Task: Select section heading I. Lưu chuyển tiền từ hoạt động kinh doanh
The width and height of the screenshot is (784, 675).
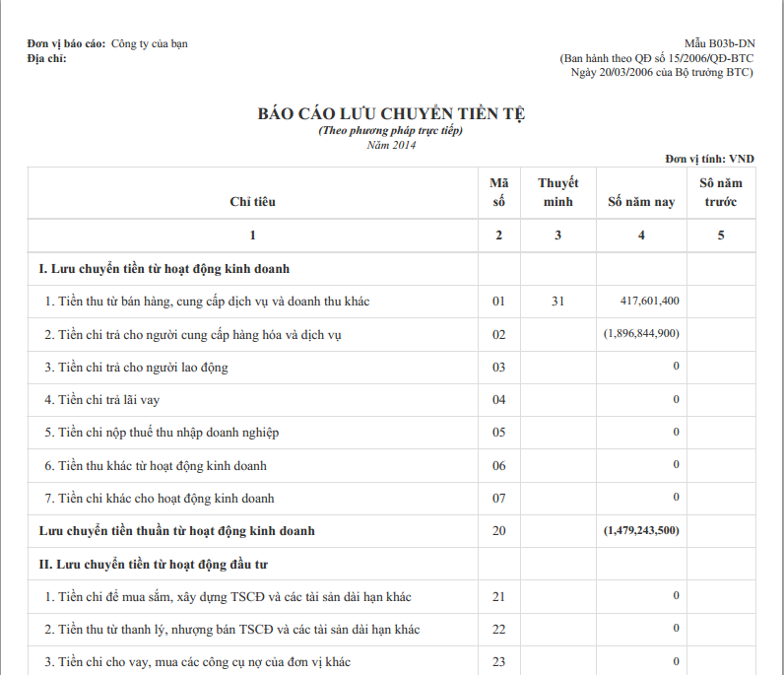Action: (164, 269)
